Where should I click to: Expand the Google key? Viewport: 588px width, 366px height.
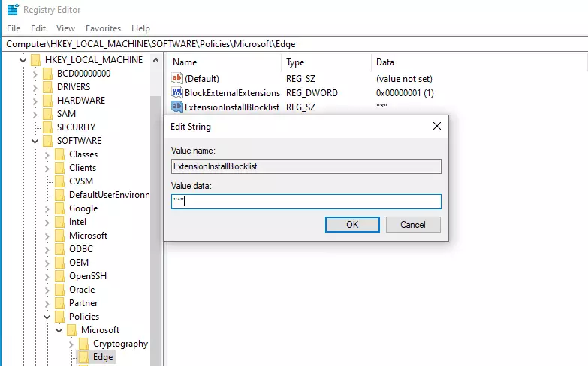pos(47,208)
